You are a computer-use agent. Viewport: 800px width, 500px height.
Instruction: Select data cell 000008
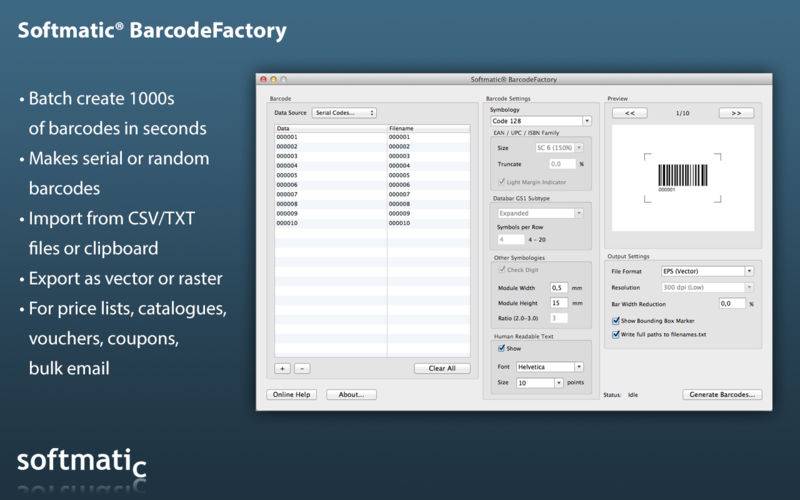click(331, 204)
